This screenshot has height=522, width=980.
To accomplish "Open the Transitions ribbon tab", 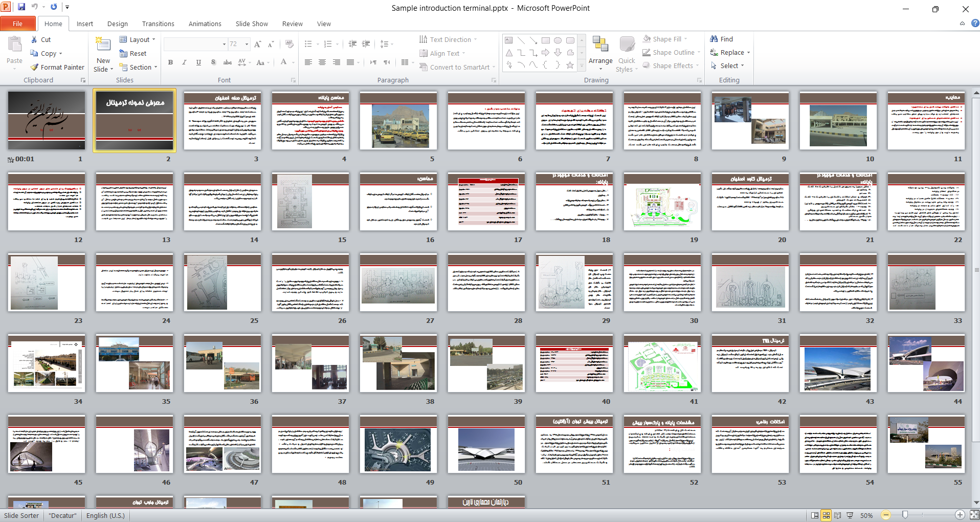I will click(x=158, y=24).
